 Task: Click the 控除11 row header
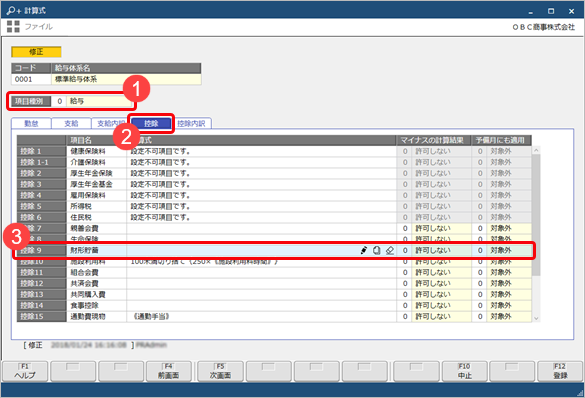tap(41, 272)
